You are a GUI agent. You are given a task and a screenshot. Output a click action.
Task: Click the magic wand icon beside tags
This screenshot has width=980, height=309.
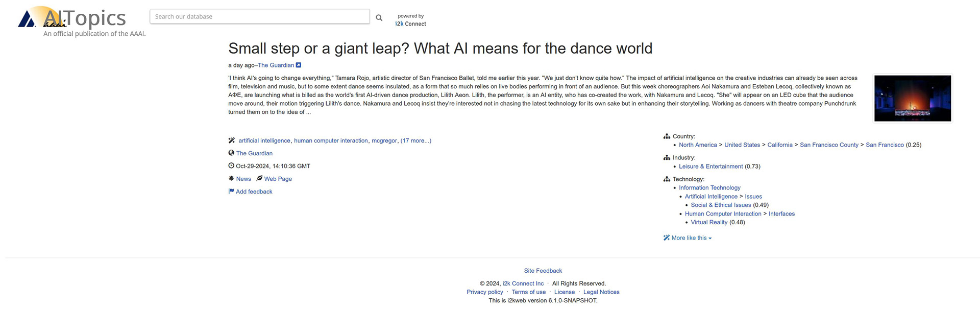click(x=232, y=140)
